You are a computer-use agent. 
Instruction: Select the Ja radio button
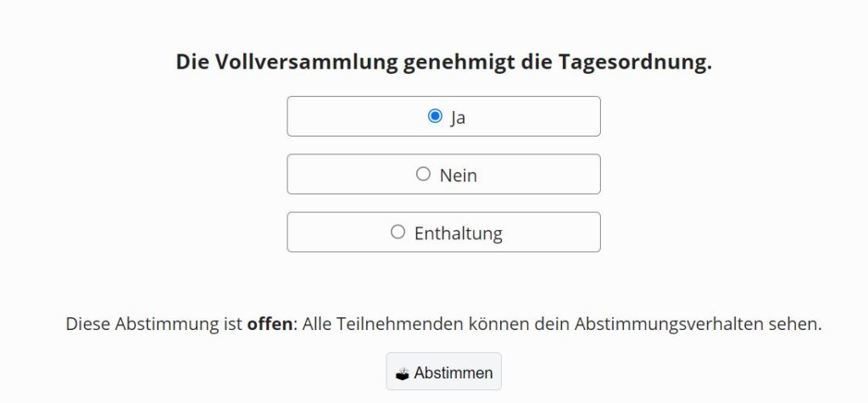pos(435,116)
